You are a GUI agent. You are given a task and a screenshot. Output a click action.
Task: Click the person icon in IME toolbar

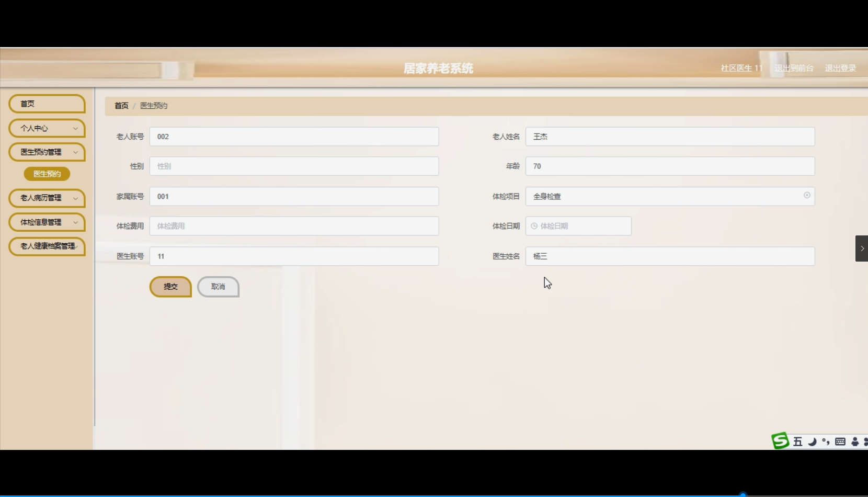tap(855, 442)
